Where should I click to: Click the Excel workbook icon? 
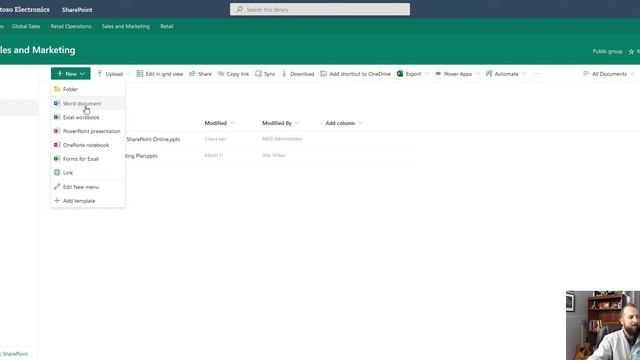(x=57, y=117)
